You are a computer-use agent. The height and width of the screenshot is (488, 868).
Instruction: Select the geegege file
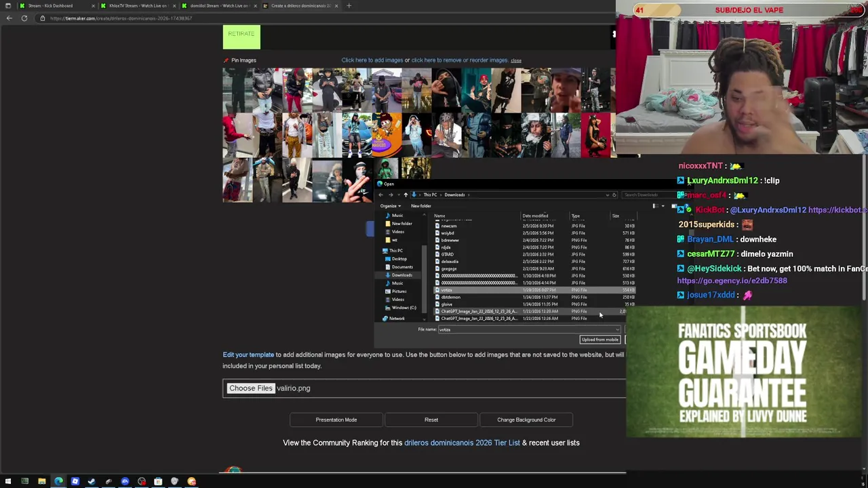pyautogui.click(x=534, y=268)
